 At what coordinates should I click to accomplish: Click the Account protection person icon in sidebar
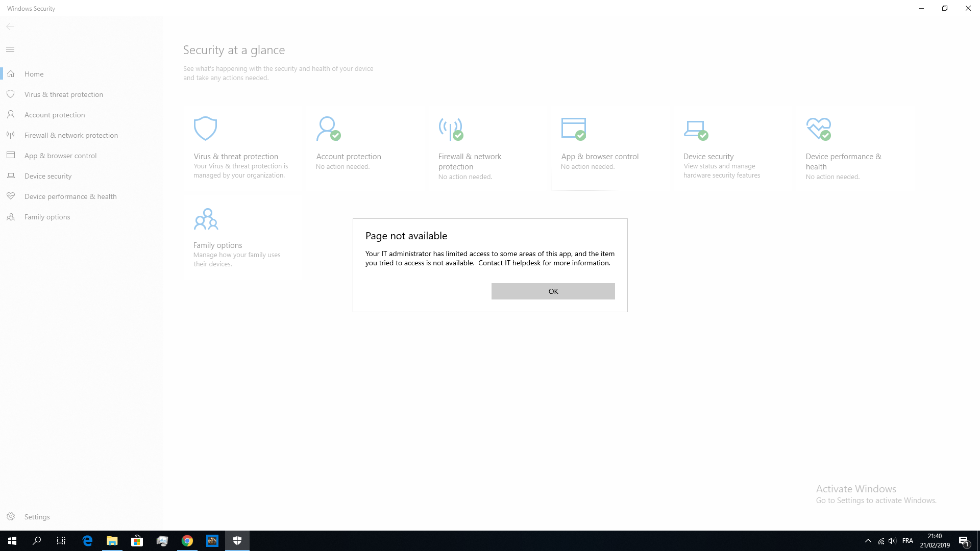(x=11, y=115)
